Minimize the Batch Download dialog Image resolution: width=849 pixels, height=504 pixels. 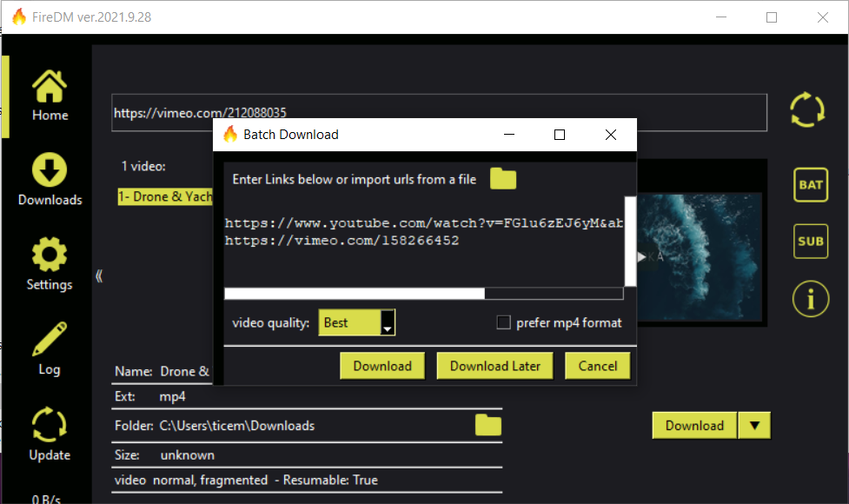(x=509, y=135)
